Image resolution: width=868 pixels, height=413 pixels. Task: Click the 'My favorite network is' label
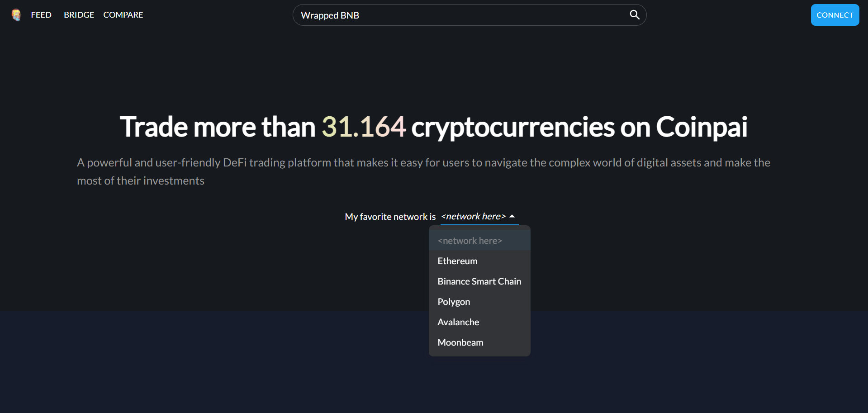pos(390,217)
